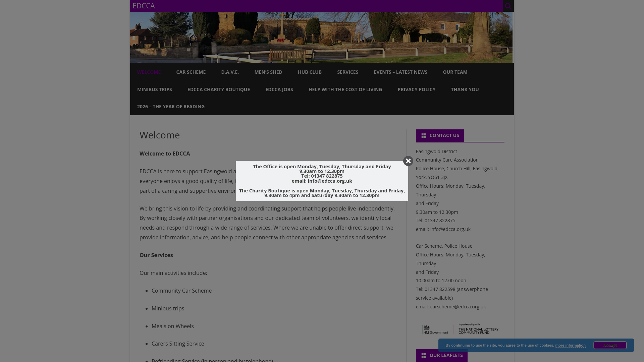Open the EDCCA site title link
644x362 pixels.
(x=144, y=6)
